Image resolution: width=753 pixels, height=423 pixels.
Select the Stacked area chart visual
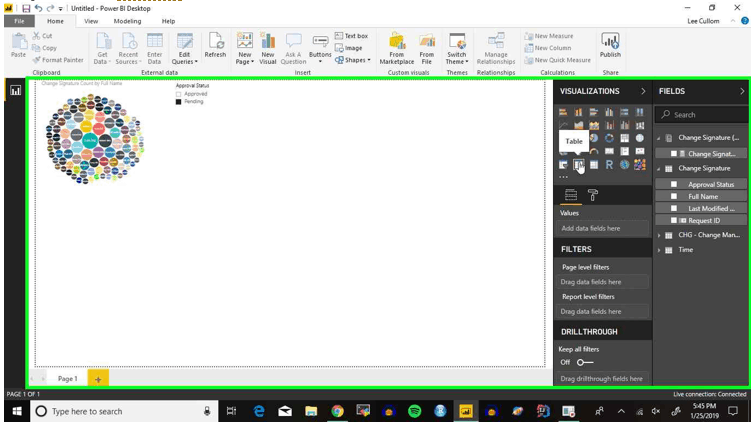pyautogui.click(x=594, y=125)
